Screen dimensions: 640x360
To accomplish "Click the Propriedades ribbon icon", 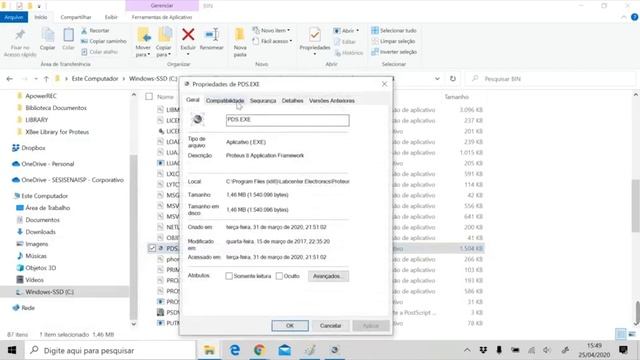I will (315, 35).
